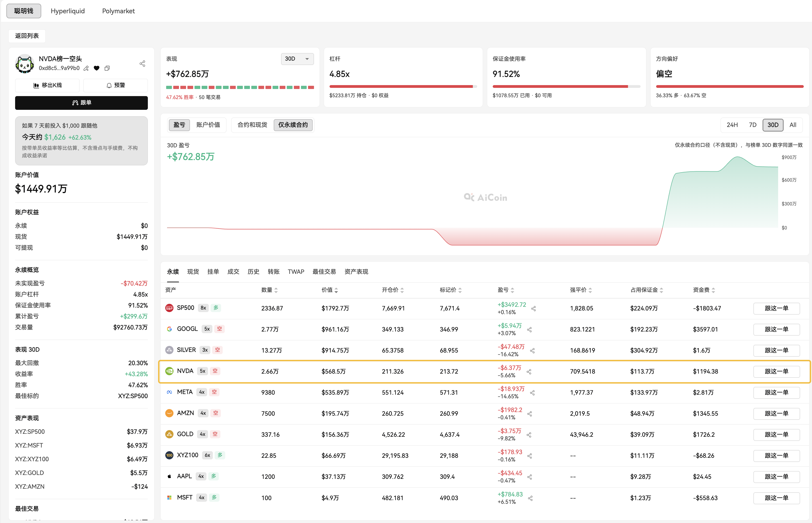812x523 pixels.
Task: Click the SP500 asset logo
Action: [169, 308]
